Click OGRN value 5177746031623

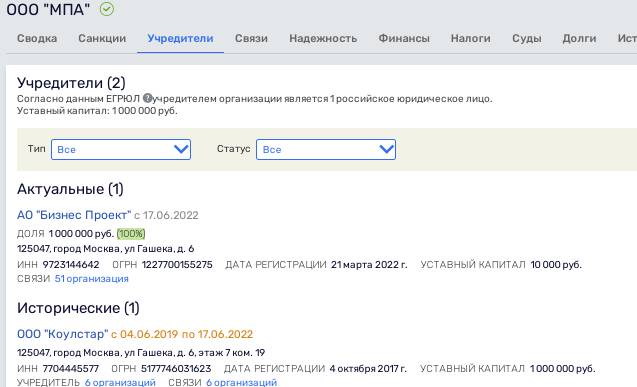(x=176, y=368)
